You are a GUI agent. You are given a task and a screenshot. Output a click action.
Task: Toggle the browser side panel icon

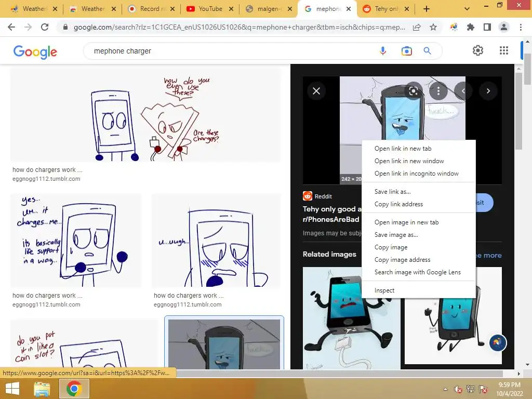pos(487,27)
